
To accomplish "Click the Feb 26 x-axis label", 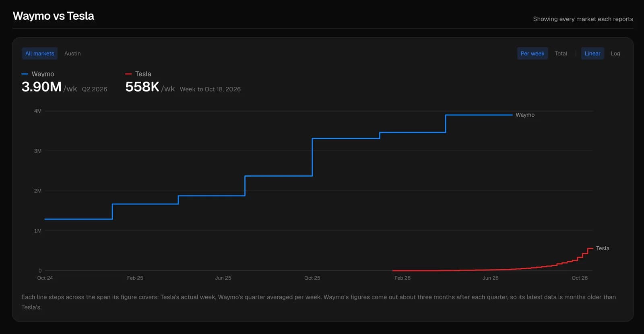I will click(x=402, y=278).
